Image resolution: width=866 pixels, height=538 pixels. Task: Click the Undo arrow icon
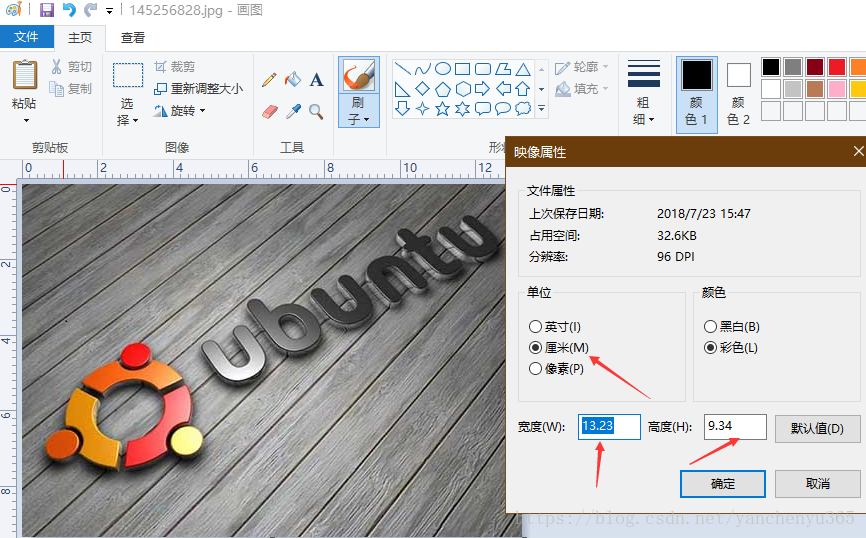tap(69, 10)
